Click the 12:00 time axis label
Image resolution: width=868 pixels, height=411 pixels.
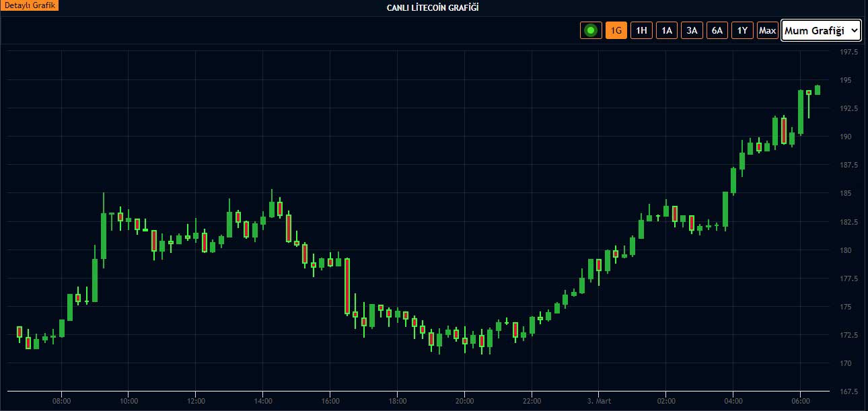coord(196,400)
